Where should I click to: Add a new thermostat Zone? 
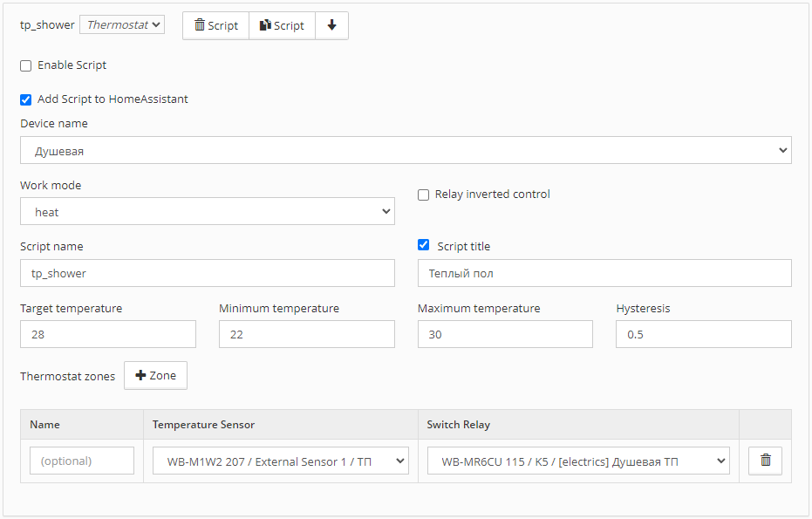[x=155, y=376]
